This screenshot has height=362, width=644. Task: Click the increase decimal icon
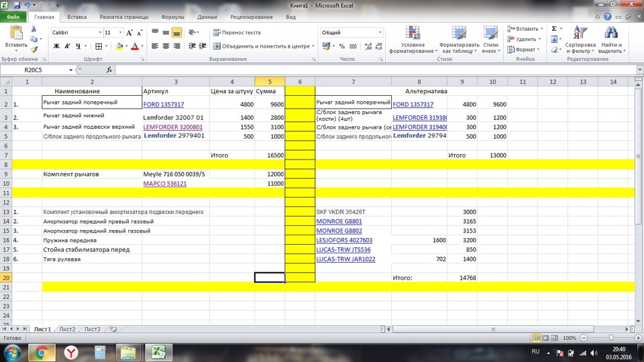coord(368,46)
